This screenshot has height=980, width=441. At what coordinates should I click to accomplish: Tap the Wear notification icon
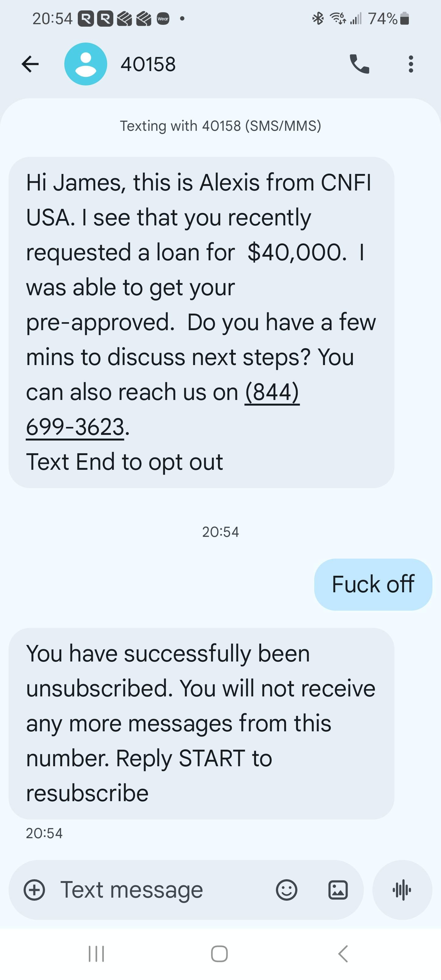[x=163, y=19]
